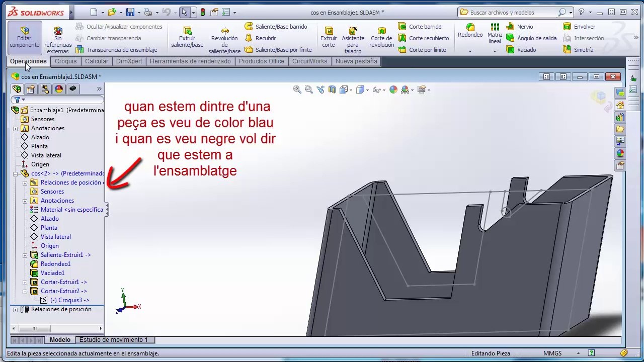Click the Matriz lineal button

(x=495, y=34)
